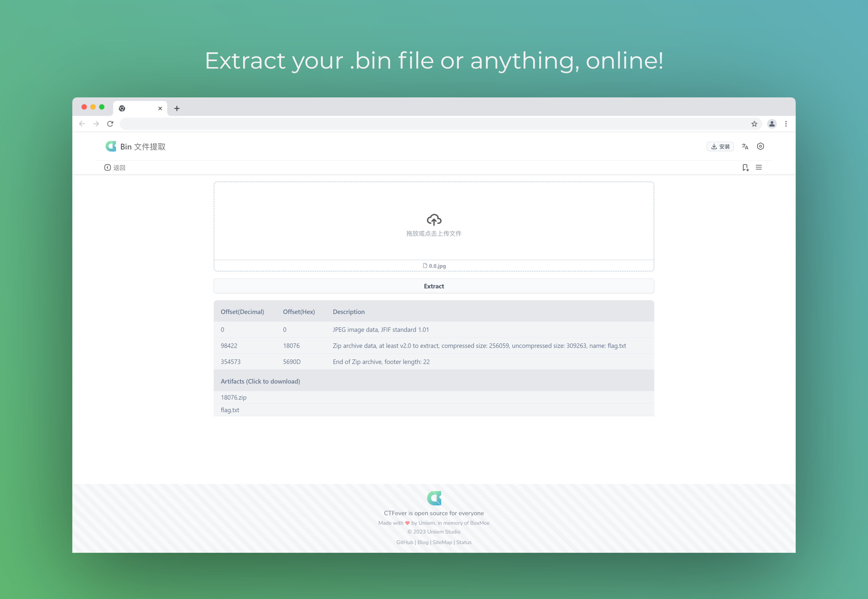Viewport: 868px width, 599px height.
Task: Click the 安装 install button
Action: [720, 146]
